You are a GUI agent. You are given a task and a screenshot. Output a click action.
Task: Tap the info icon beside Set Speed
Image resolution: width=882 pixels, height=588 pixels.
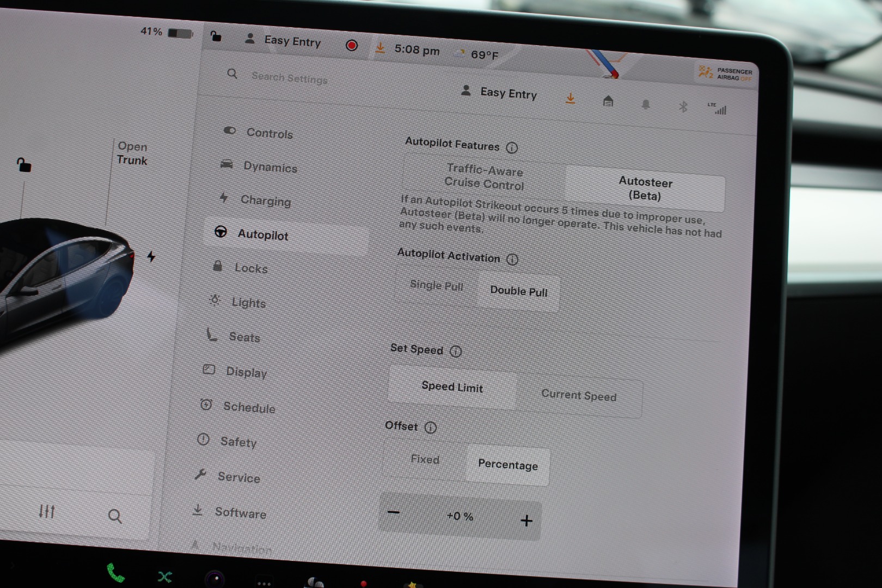(x=456, y=352)
